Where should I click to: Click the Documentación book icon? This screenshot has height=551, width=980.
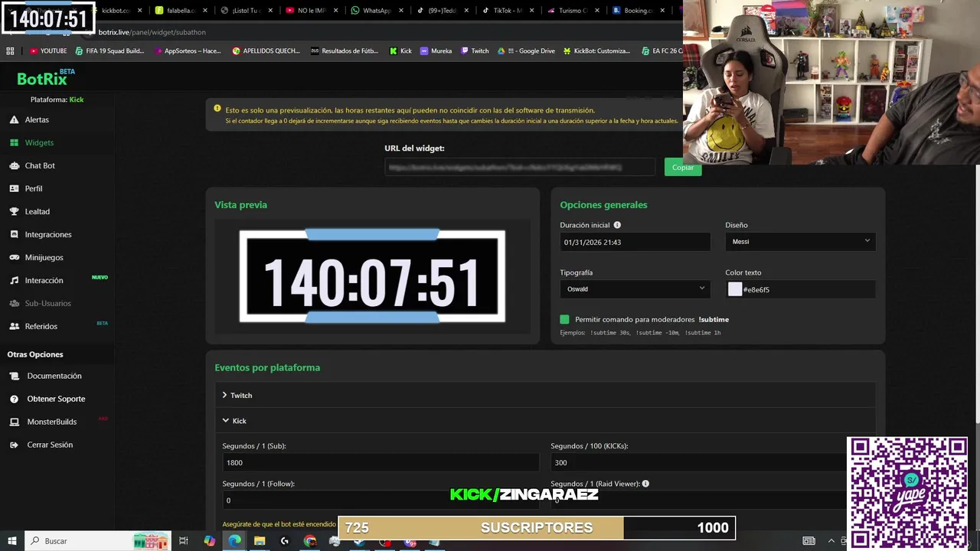pyautogui.click(x=15, y=376)
